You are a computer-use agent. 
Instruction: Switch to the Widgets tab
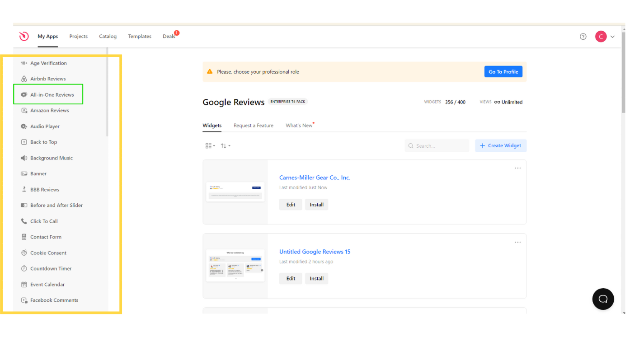click(212, 126)
